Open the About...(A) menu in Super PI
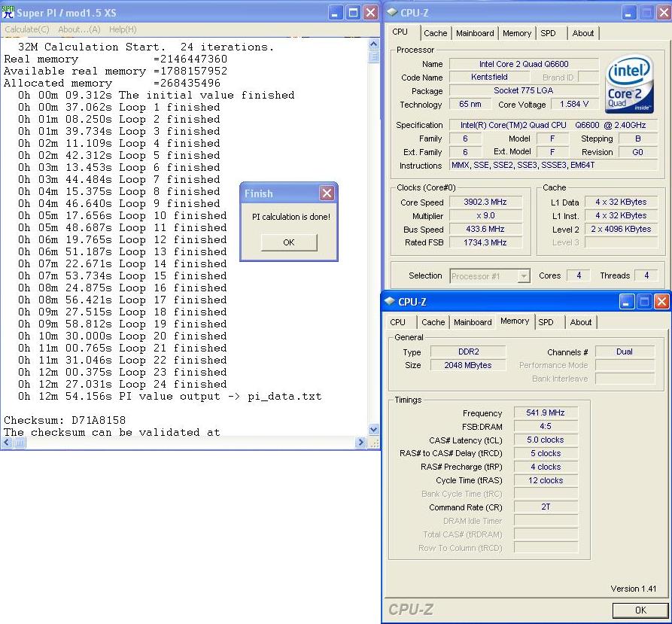The height and width of the screenshot is (624, 672). [x=79, y=29]
